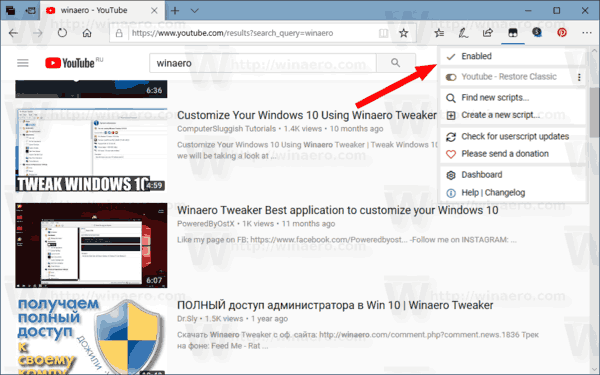Image resolution: width=600 pixels, height=375 pixels.
Task: Open three-dot options for Restore Classic script
Action: click(579, 77)
